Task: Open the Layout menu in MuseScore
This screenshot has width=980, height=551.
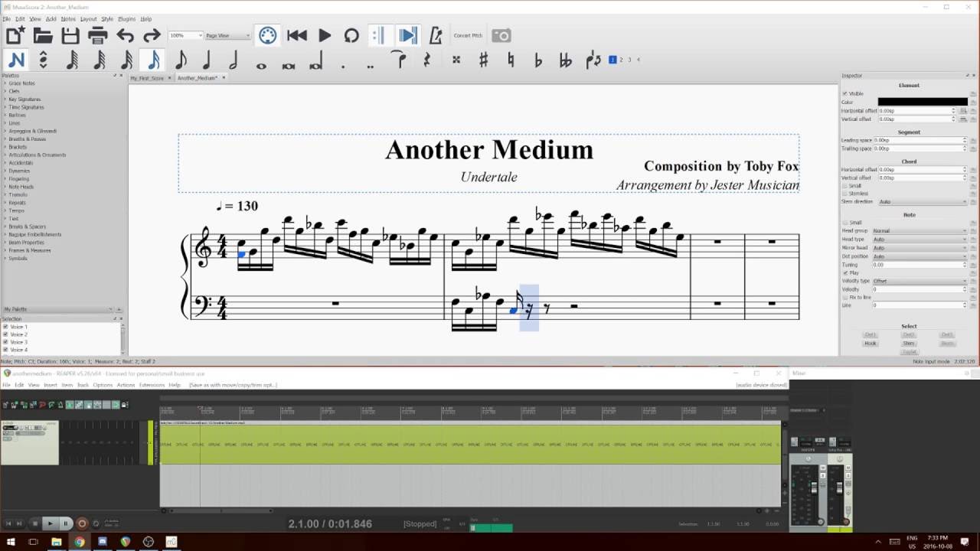Action: click(89, 18)
